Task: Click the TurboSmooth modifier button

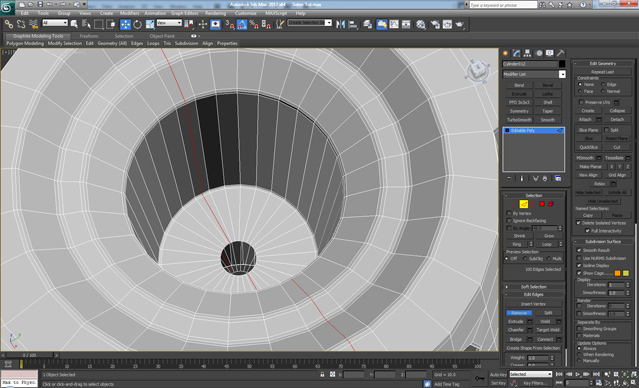Action: coord(519,120)
